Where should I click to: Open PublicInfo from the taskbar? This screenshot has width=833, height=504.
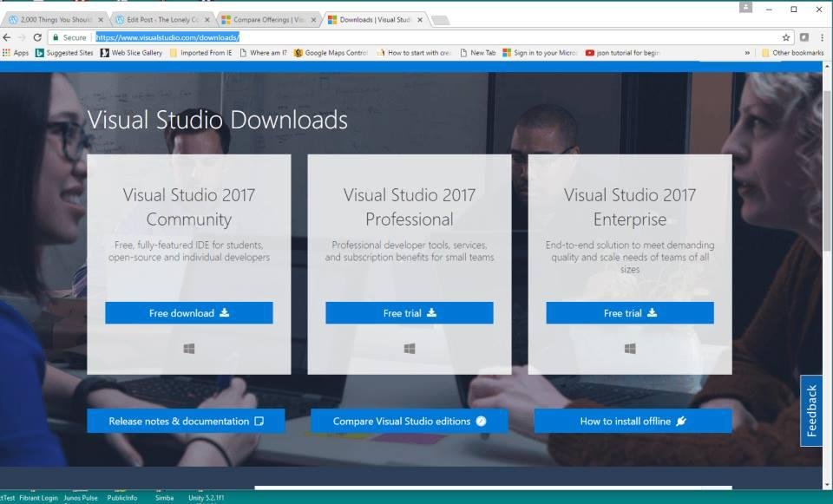(x=122, y=498)
